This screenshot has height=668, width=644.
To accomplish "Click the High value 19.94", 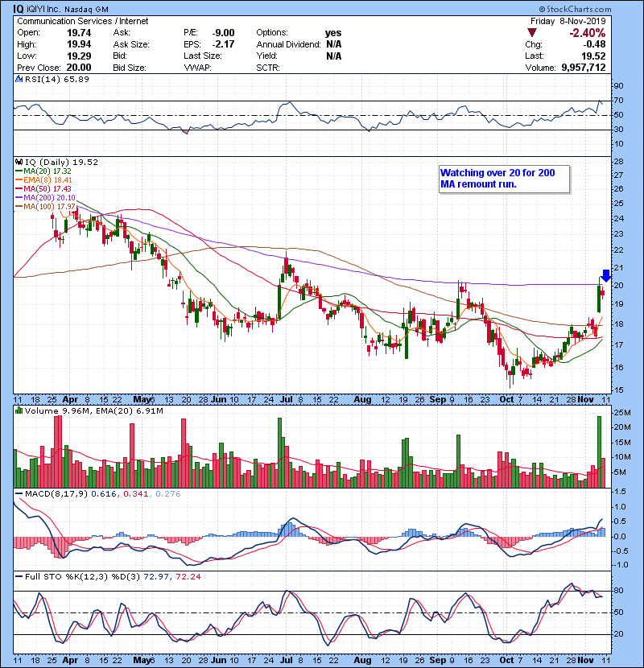I will (x=79, y=44).
